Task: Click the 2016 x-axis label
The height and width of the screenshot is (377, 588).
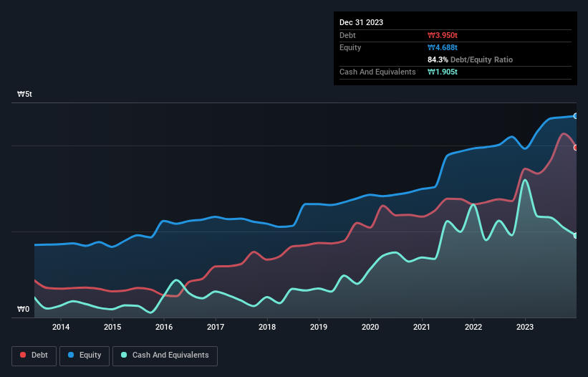Action: click(164, 327)
